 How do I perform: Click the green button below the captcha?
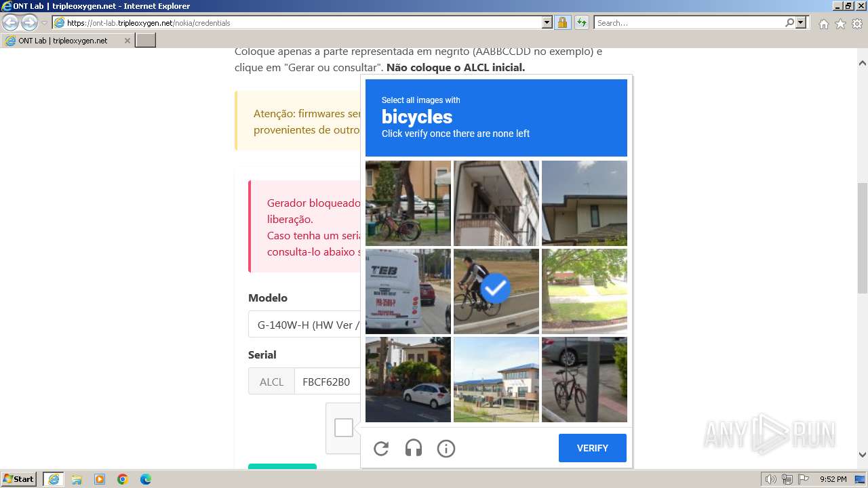282,466
